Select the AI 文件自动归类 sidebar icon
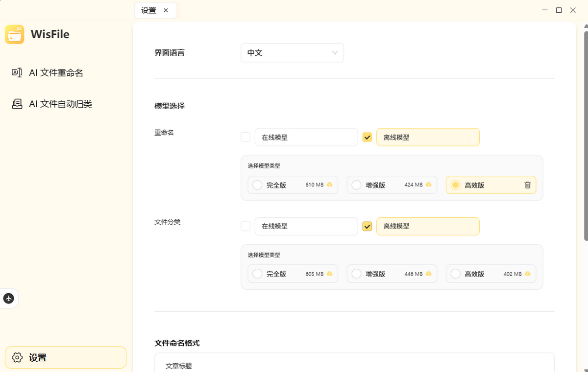Image resolution: width=588 pixels, height=372 pixels. tap(17, 104)
